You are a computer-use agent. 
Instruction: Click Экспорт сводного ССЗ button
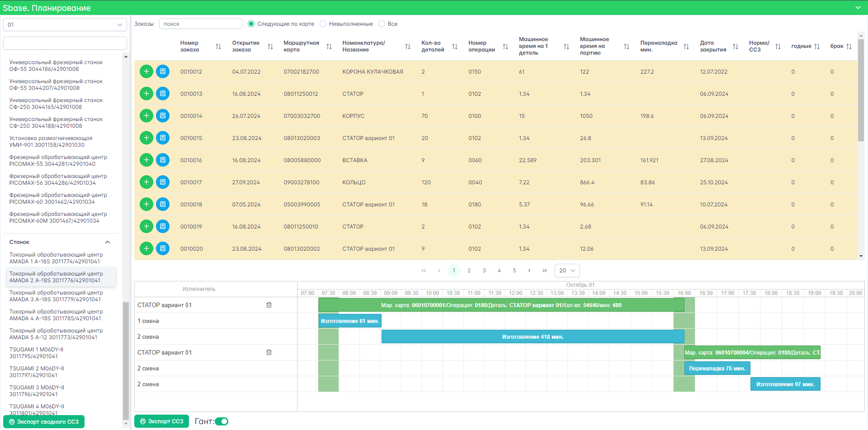coord(44,422)
